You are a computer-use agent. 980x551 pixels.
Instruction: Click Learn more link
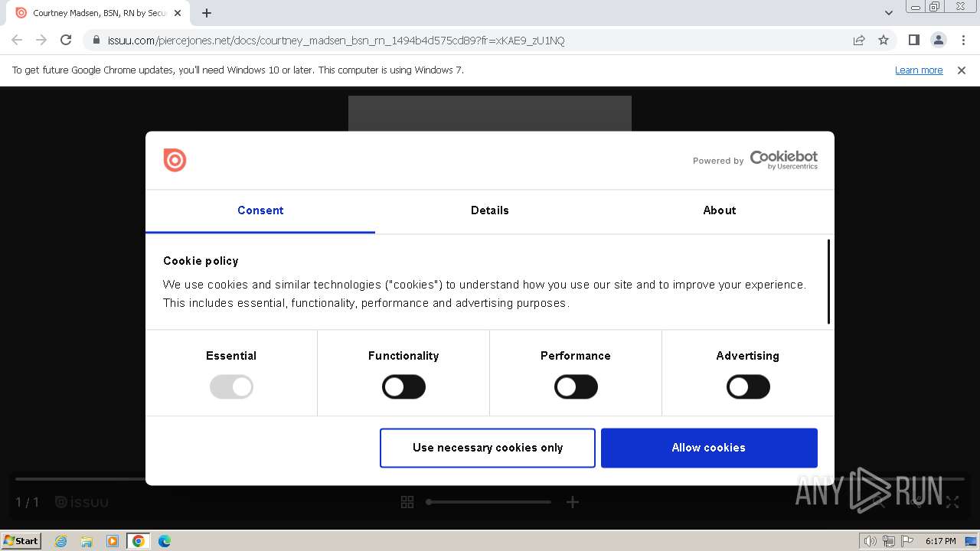click(919, 70)
